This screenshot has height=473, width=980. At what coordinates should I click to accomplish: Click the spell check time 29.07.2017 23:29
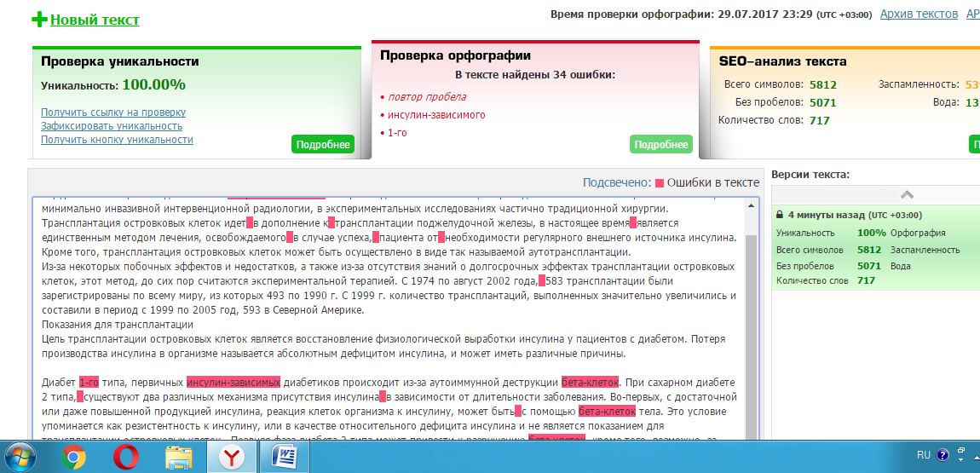[x=764, y=14]
